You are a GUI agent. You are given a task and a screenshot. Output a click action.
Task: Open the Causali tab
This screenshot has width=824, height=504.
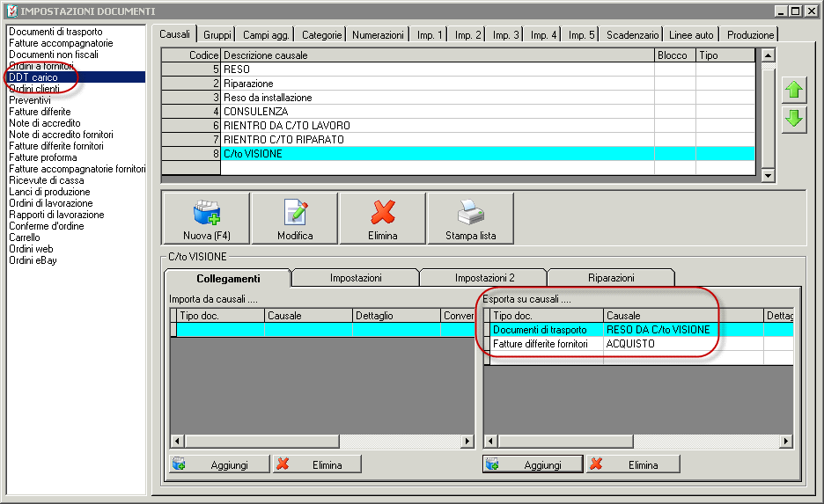[174, 34]
